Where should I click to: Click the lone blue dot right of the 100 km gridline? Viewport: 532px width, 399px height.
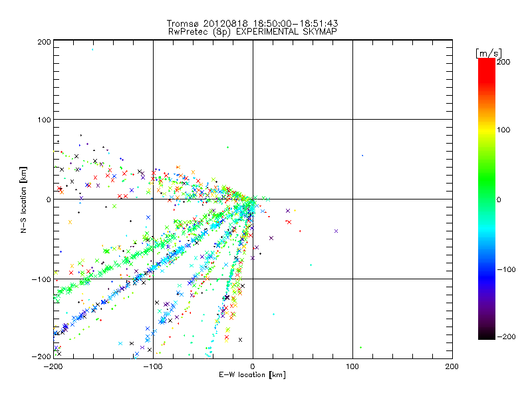pyautogui.click(x=362, y=156)
